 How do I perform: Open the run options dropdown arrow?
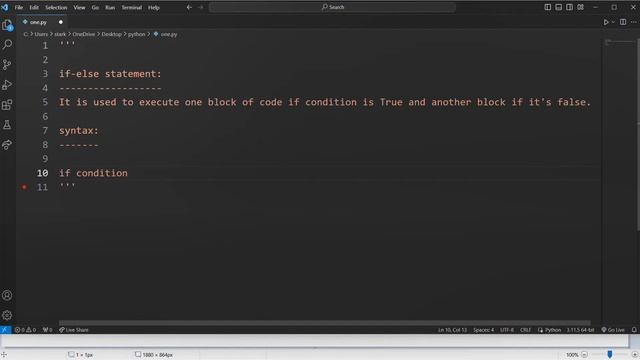coord(613,22)
